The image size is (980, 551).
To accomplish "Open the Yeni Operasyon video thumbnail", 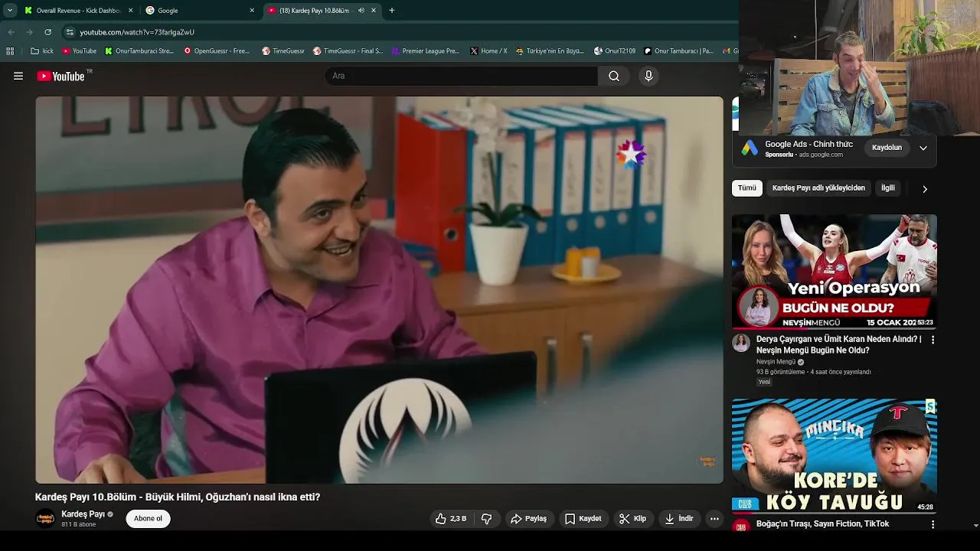I will tap(835, 272).
